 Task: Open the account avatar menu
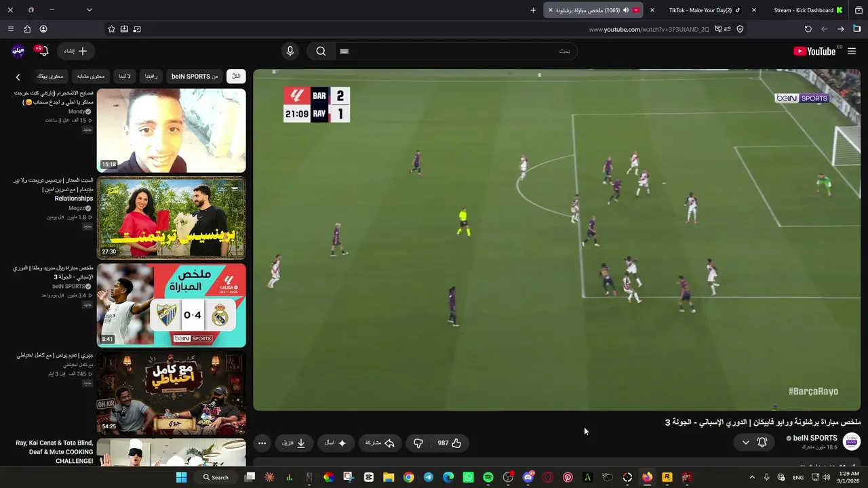pos(18,51)
